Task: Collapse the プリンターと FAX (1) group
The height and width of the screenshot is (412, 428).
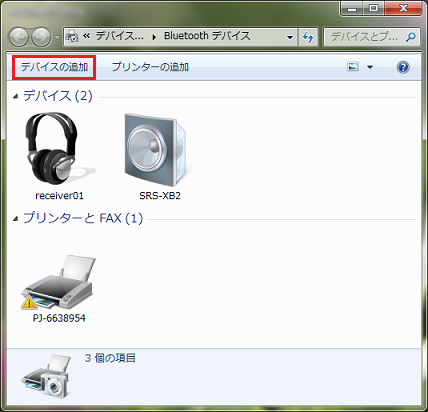Action: [x=15, y=219]
